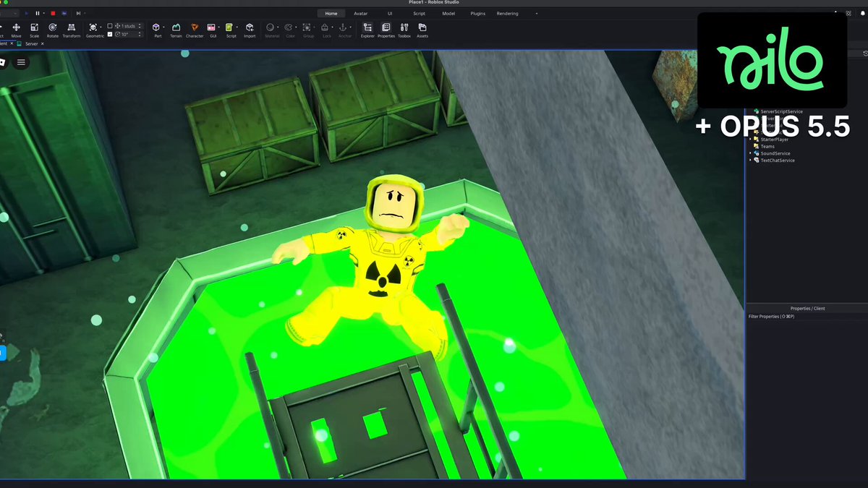Open the Assets manager

(422, 30)
